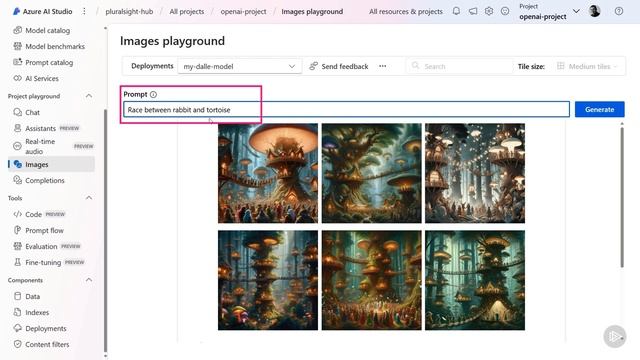Click the Send feedback button
The height and width of the screenshot is (360, 640).
[339, 66]
